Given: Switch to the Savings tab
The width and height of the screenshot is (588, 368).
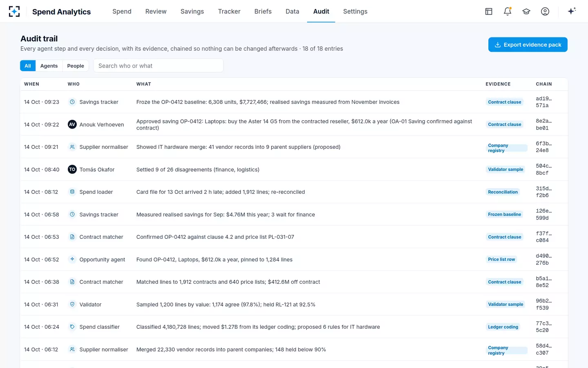Looking at the screenshot, I should pyautogui.click(x=192, y=11).
